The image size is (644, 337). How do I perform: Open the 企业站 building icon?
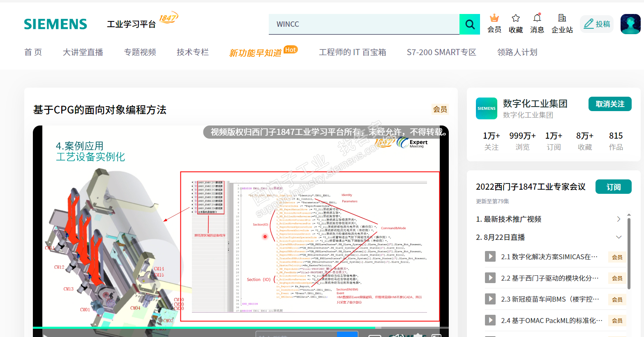click(562, 18)
